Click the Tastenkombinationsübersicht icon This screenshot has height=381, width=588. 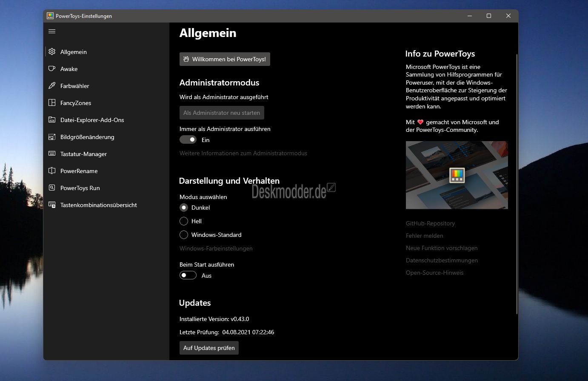52,205
